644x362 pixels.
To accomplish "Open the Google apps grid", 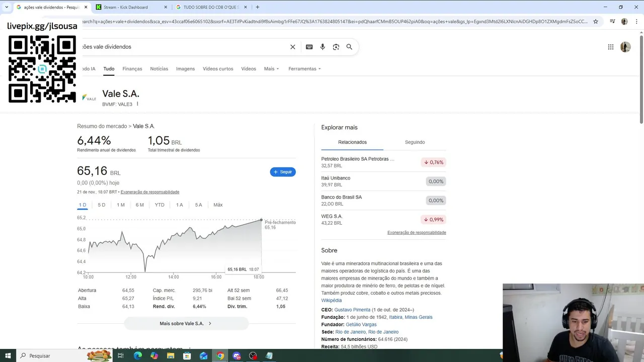I will (611, 47).
